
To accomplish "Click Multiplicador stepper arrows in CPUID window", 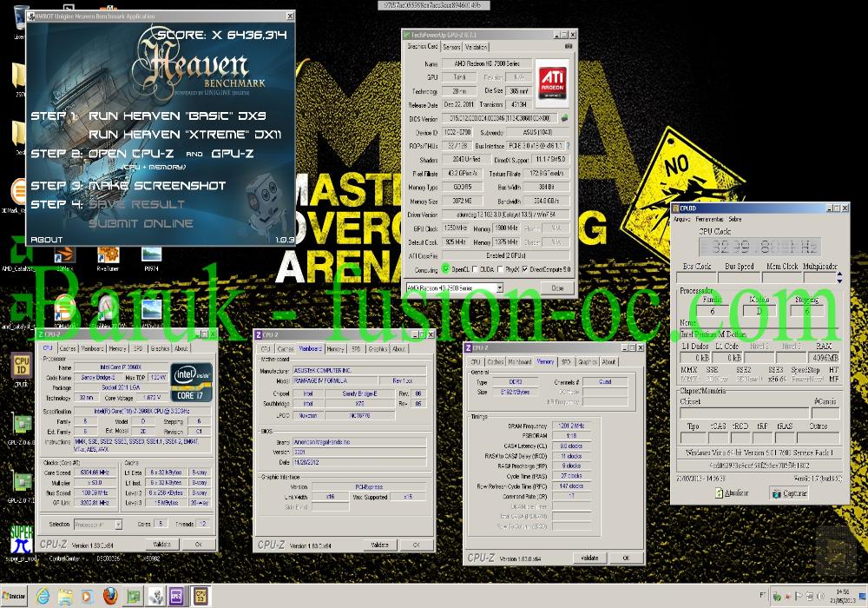I will click(840, 277).
